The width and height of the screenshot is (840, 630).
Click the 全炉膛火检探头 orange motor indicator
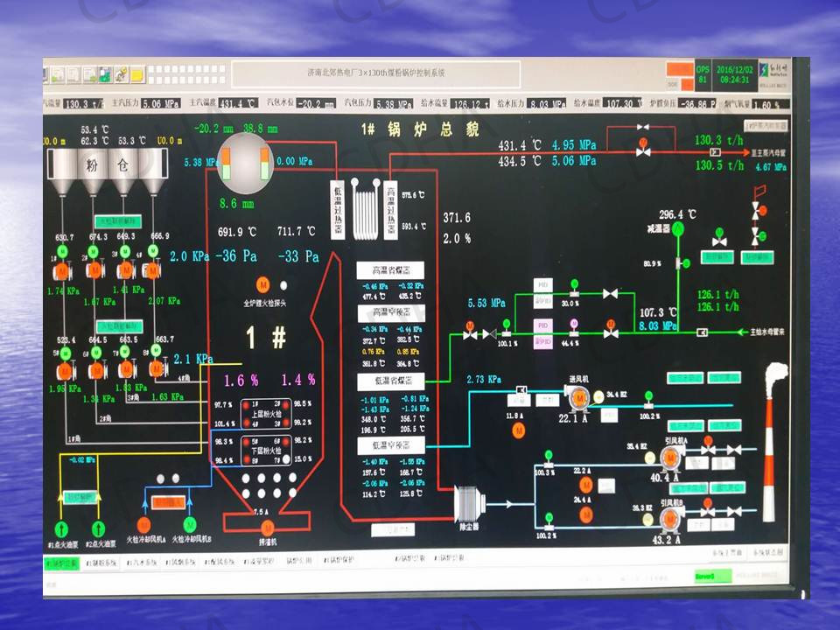click(262, 284)
